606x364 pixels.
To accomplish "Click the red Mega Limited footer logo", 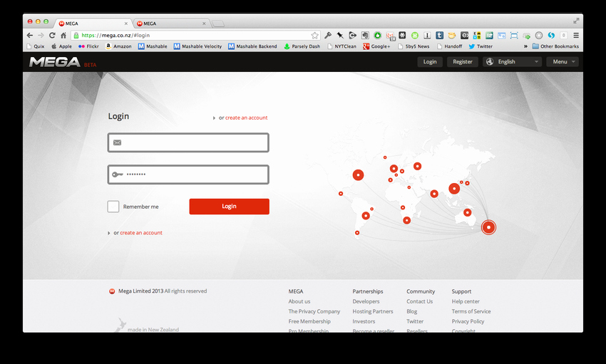I will pos(112,291).
